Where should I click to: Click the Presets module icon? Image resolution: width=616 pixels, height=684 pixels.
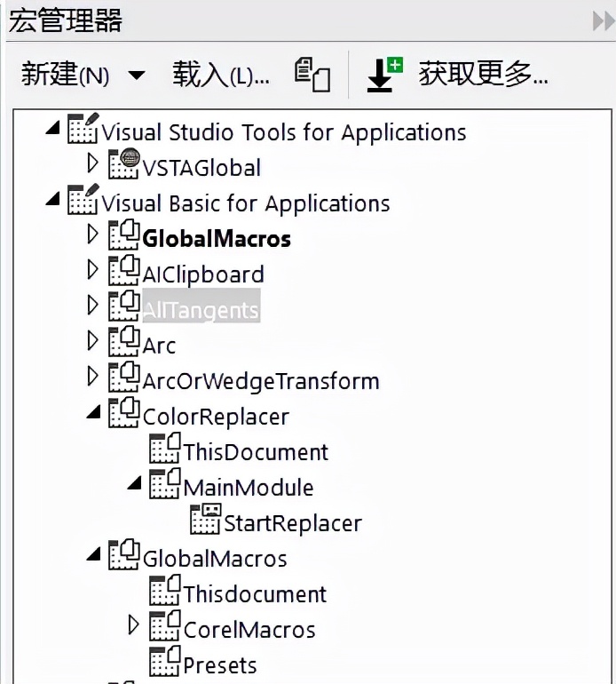(165, 661)
